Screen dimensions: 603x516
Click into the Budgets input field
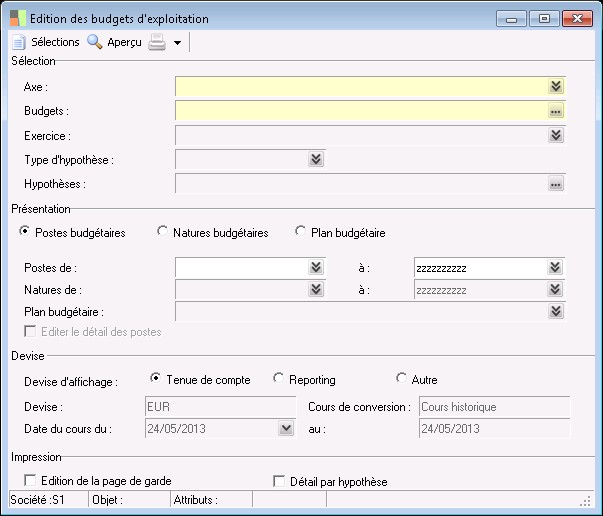[x=360, y=111]
